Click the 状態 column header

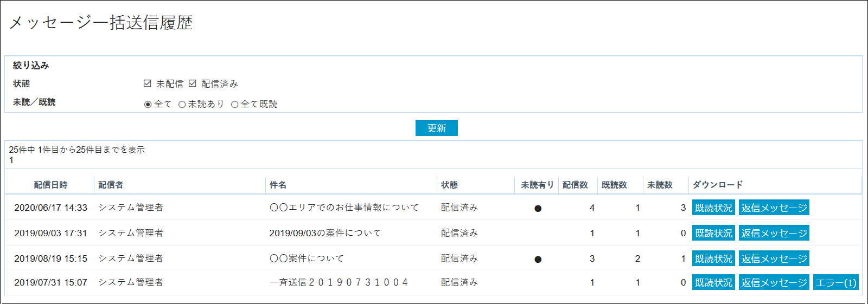(449, 185)
